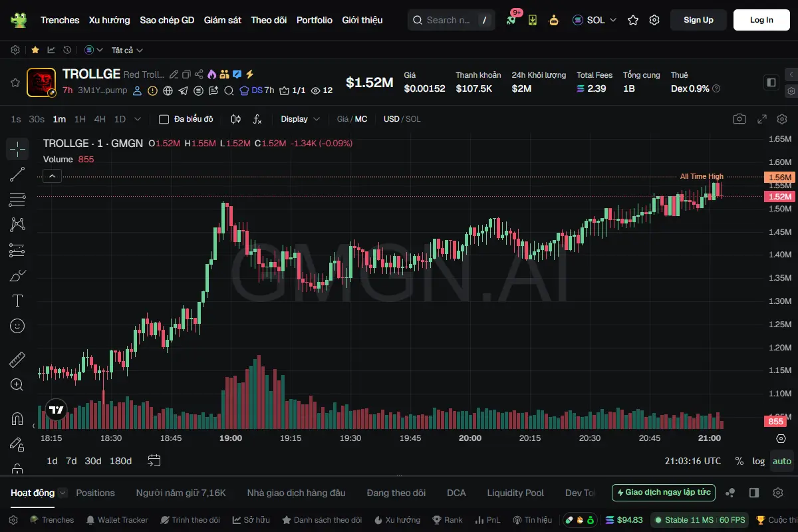The image size is (798, 532).
Task: Set chart range to 180d
Action: (120, 461)
